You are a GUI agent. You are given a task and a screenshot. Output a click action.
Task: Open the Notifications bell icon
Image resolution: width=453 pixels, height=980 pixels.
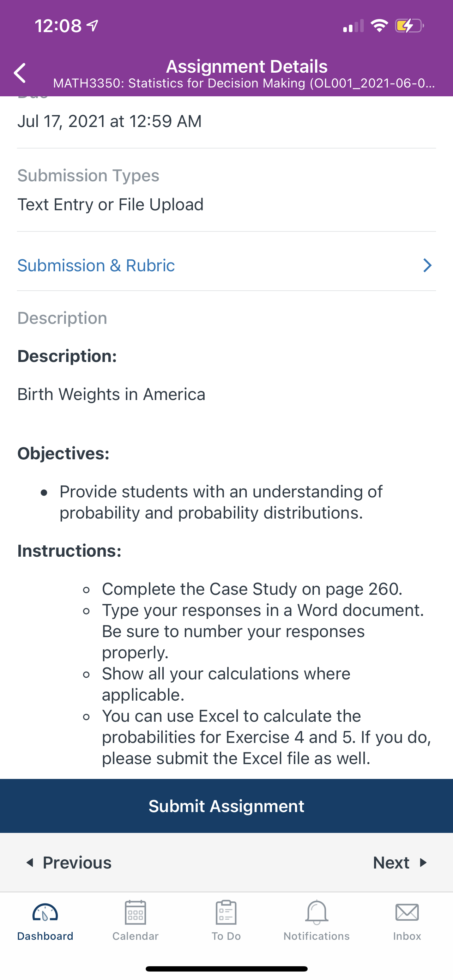(x=316, y=912)
